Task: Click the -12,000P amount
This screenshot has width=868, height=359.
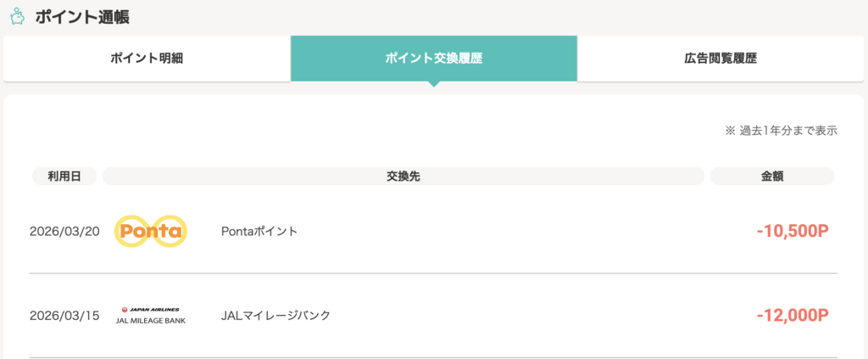Action: 792,316
